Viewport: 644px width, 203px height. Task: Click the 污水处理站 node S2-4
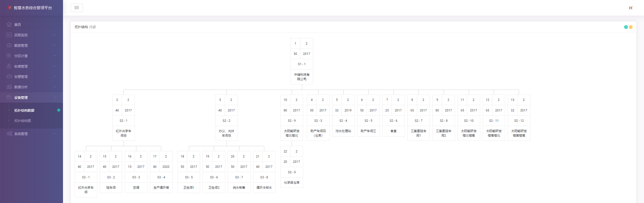[343, 131]
